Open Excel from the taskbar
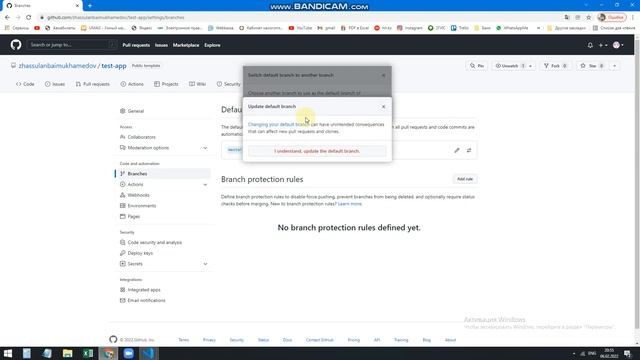This screenshot has width=640, height=360. (88, 353)
